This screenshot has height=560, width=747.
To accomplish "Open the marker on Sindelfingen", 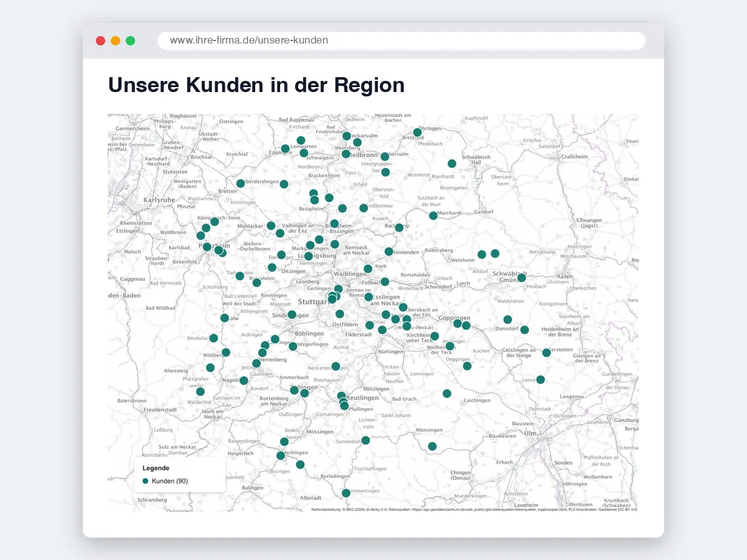I will point(291,314).
